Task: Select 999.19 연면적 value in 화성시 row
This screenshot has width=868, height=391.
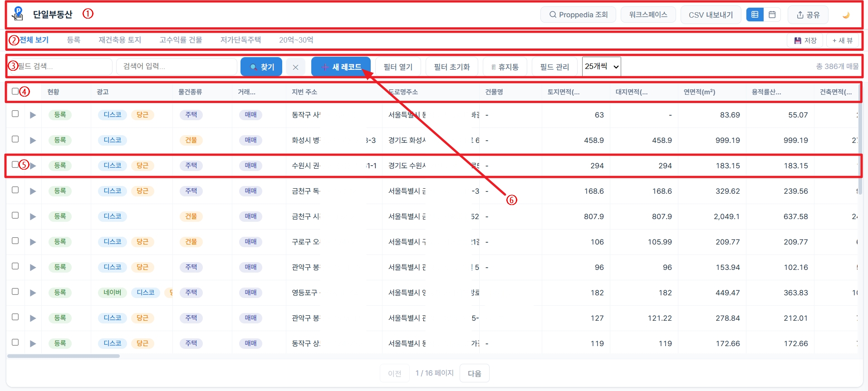Action: [727, 140]
